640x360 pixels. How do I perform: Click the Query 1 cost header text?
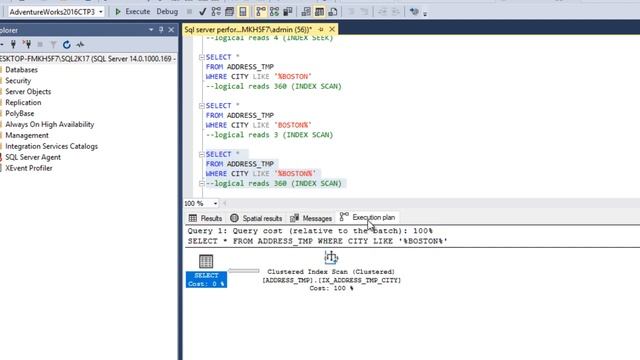(310, 231)
